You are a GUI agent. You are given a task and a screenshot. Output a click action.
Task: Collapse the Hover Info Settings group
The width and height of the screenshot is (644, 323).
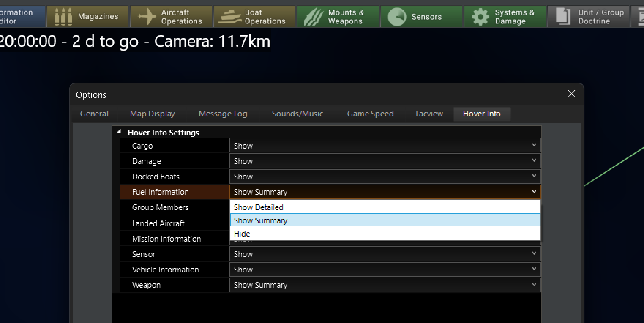(x=119, y=132)
